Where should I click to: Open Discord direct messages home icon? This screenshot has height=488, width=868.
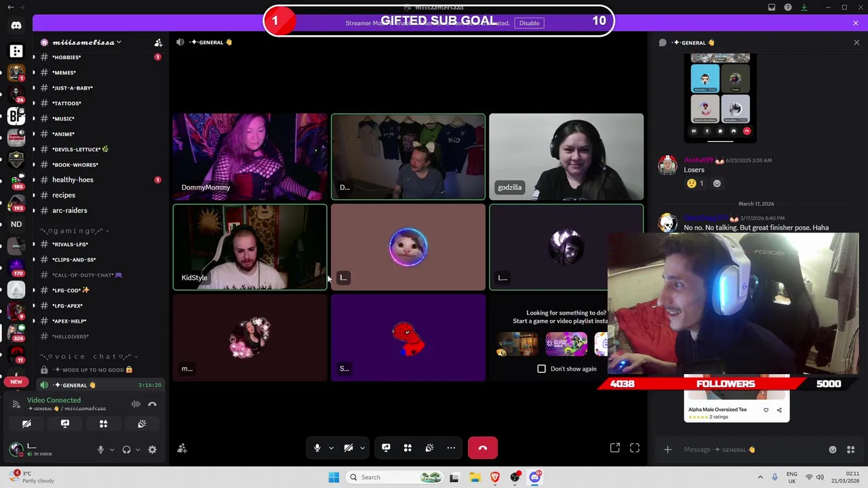click(x=16, y=26)
